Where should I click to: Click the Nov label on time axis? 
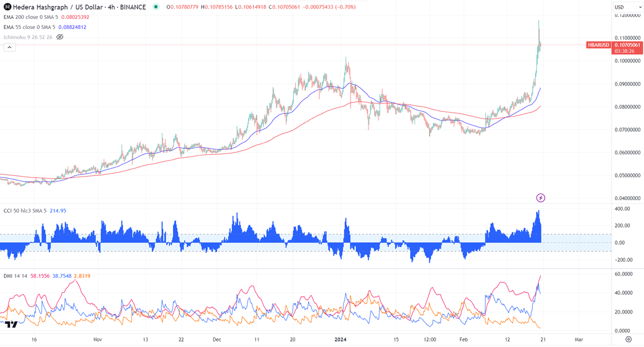(x=97, y=339)
